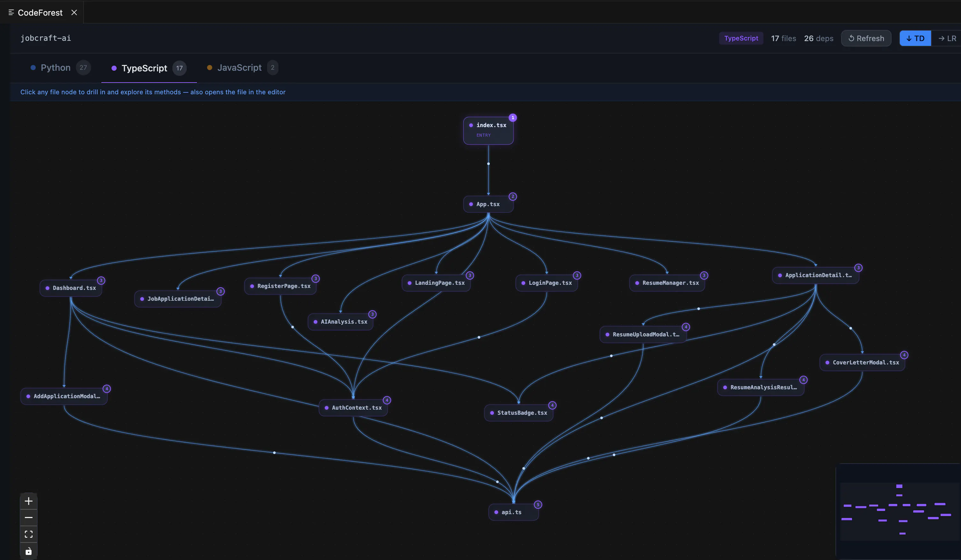Drill into the Dashboard.tsx node
Screen dimensions: 961x560
70,288
